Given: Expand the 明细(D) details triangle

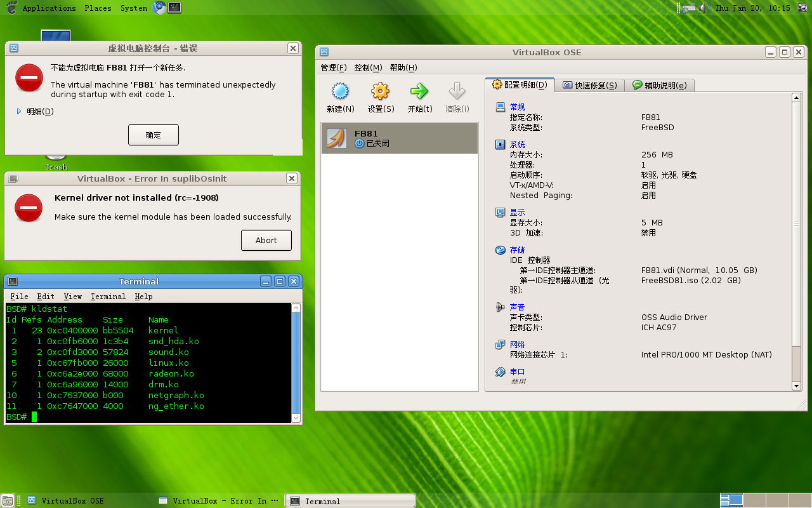Looking at the screenshot, I should 19,111.
